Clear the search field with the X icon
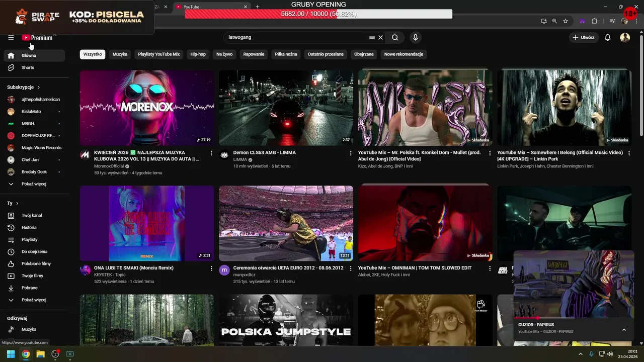This screenshot has height=362, width=644. tap(381, 37)
